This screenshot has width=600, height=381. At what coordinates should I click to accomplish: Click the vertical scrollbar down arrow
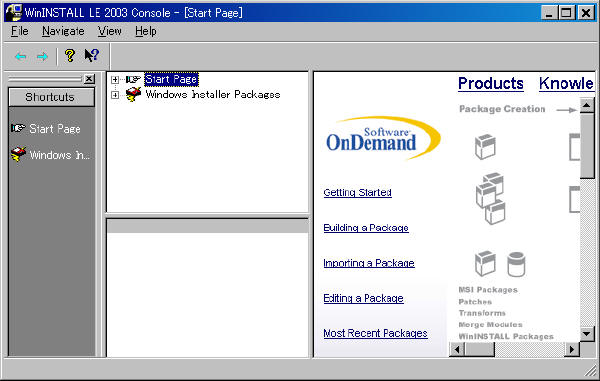click(587, 334)
